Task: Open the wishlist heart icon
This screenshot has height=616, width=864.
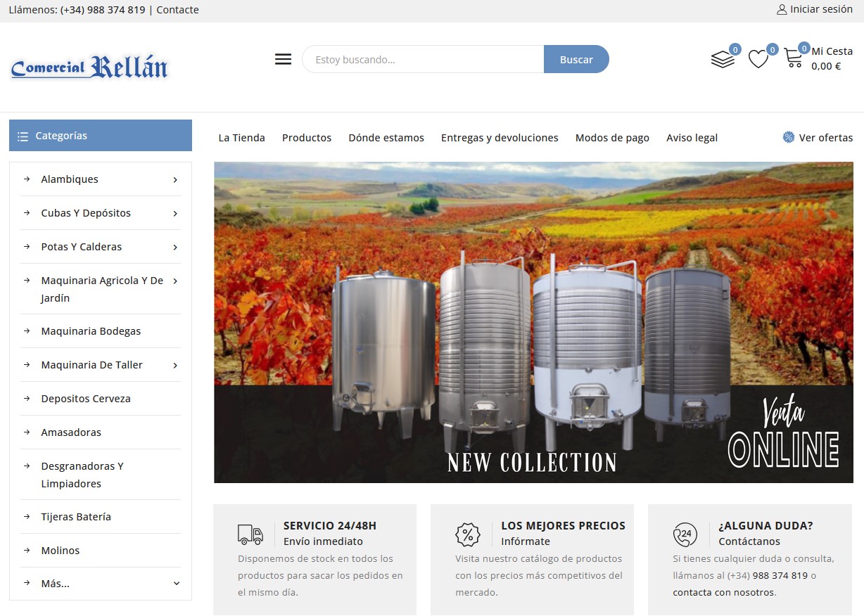Action: pos(758,59)
